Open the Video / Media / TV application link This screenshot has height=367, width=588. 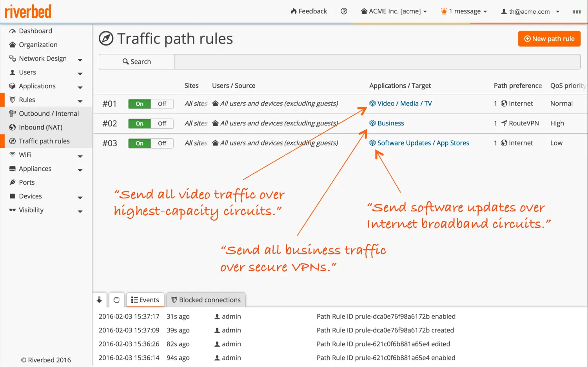(x=404, y=104)
